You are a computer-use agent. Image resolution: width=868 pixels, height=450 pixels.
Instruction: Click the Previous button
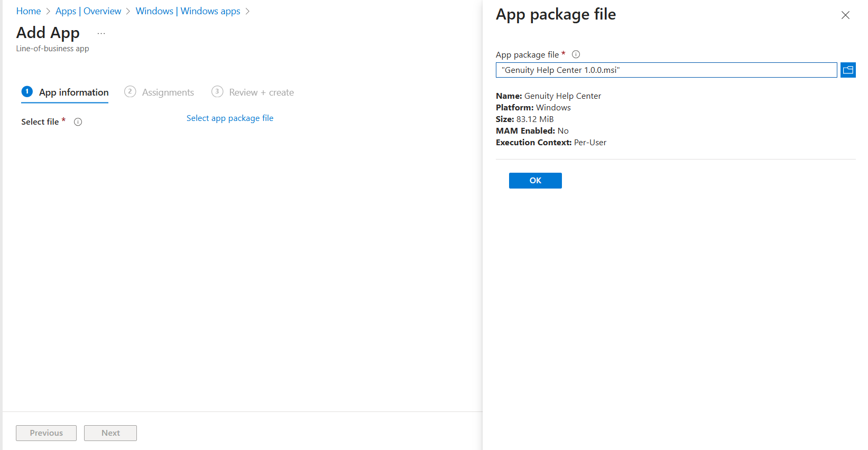46,433
